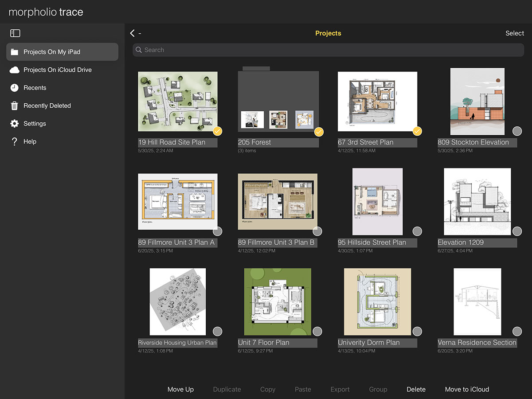Select the 809 Stockton Elevation circle
The height and width of the screenshot is (399, 532).
click(x=517, y=131)
